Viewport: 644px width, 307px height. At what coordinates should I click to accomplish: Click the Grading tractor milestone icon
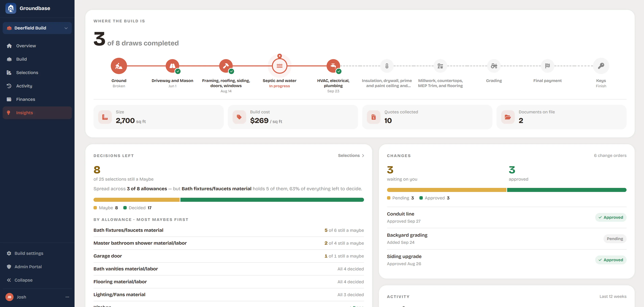(494, 66)
